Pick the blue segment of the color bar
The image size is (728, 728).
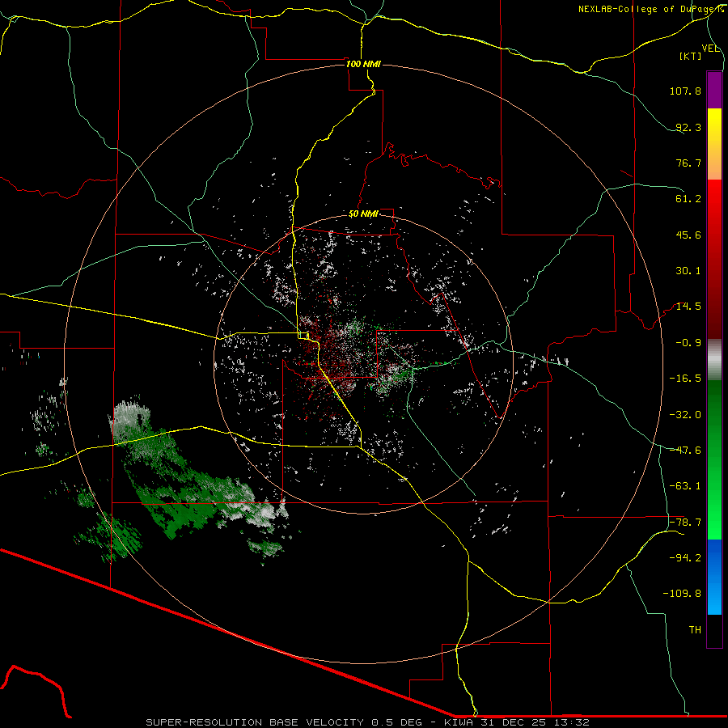714,577
